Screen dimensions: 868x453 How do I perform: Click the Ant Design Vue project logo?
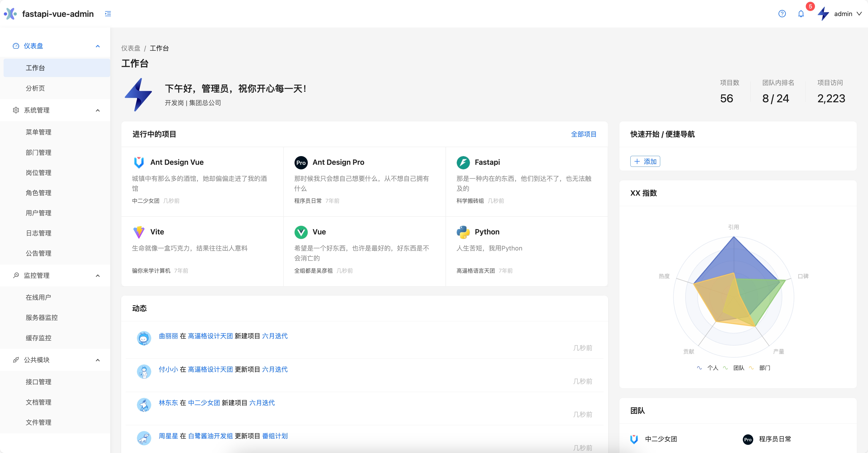tap(139, 162)
